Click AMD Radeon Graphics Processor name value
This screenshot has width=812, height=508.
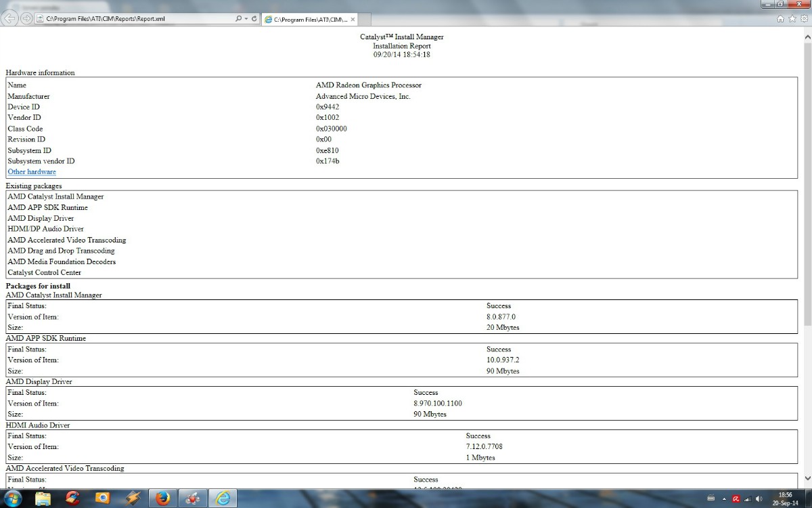pyautogui.click(x=369, y=85)
